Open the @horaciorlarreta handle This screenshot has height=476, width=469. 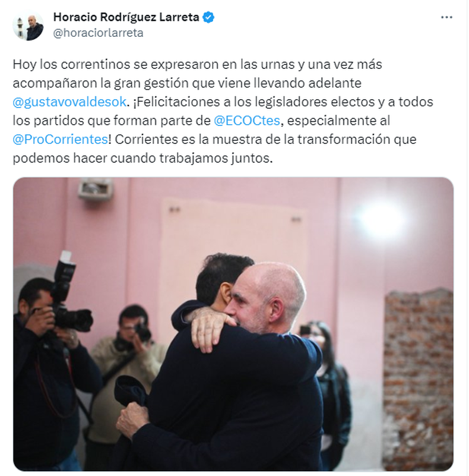[x=99, y=33]
